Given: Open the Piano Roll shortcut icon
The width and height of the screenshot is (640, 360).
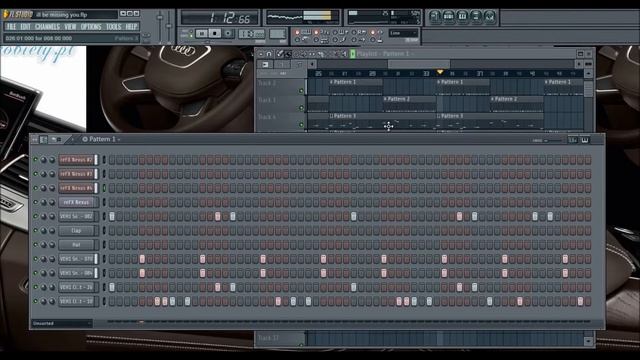Looking at the screenshot, I should (x=462, y=17).
